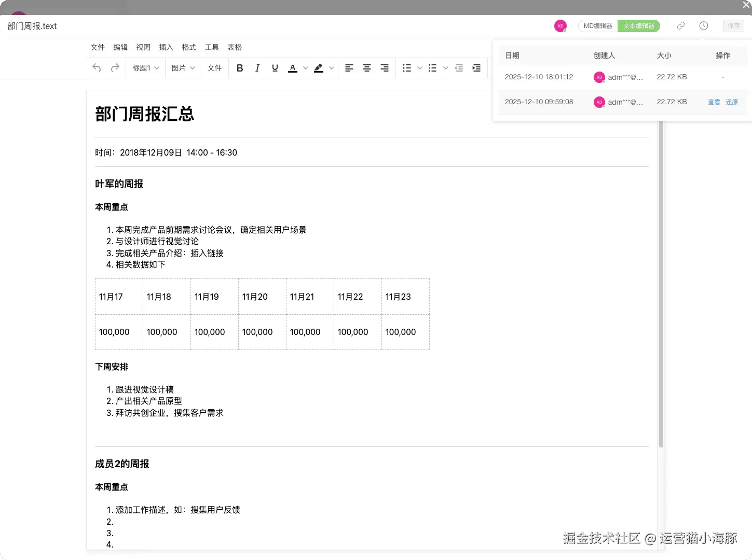Center align the text
This screenshot has height=560, width=752.
(367, 68)
